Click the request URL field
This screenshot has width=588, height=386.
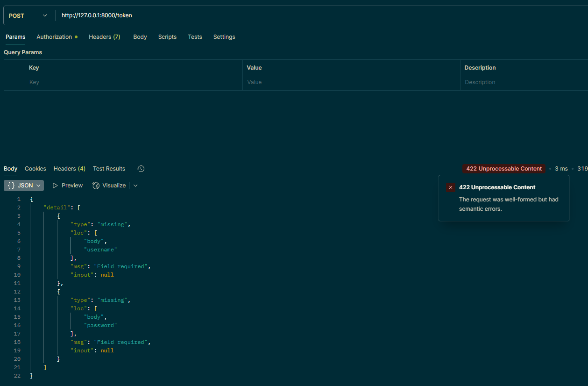point(322,15)
